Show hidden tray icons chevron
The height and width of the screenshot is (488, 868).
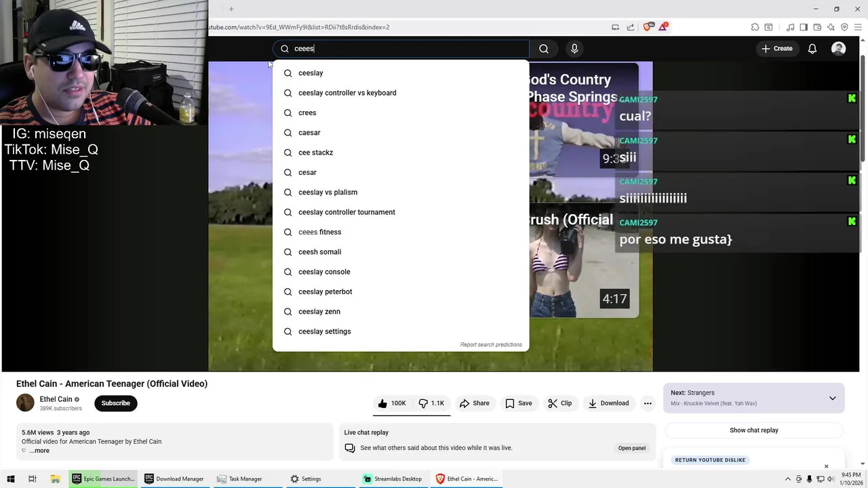(787, 479)
